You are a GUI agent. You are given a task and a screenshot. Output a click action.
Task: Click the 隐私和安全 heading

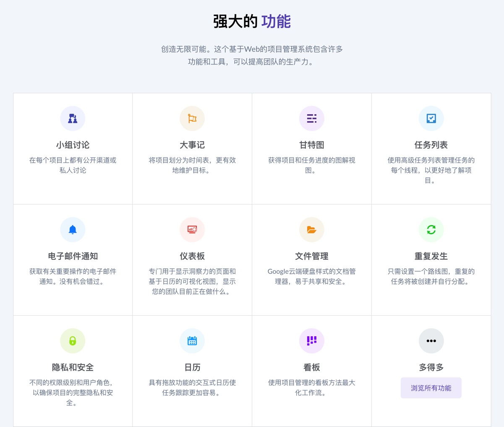[x=73, y=367]
